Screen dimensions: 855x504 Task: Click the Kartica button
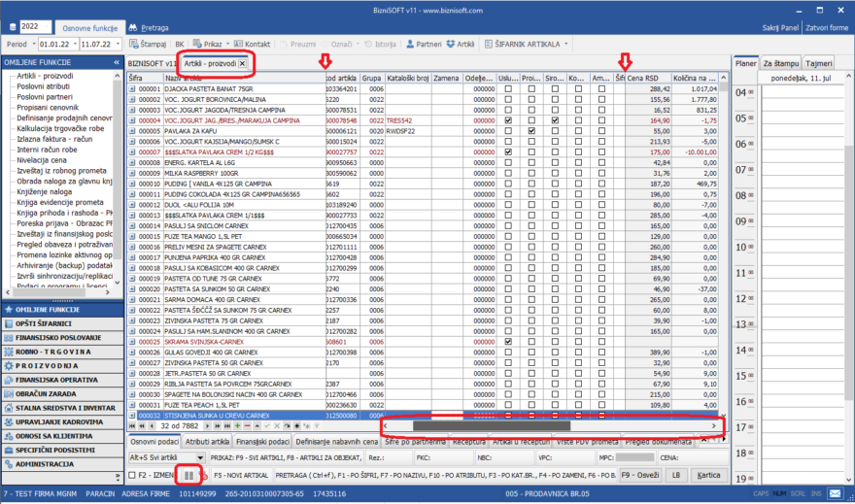[x=709, y=475]
